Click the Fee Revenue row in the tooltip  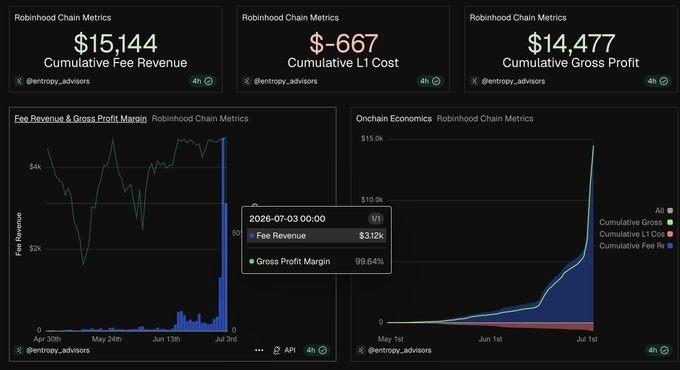[x=316, y=236]
